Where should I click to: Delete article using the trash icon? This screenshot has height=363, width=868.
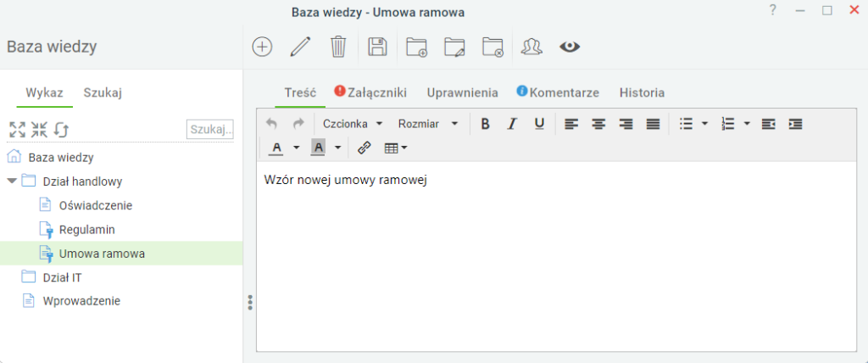click(338, 47)
